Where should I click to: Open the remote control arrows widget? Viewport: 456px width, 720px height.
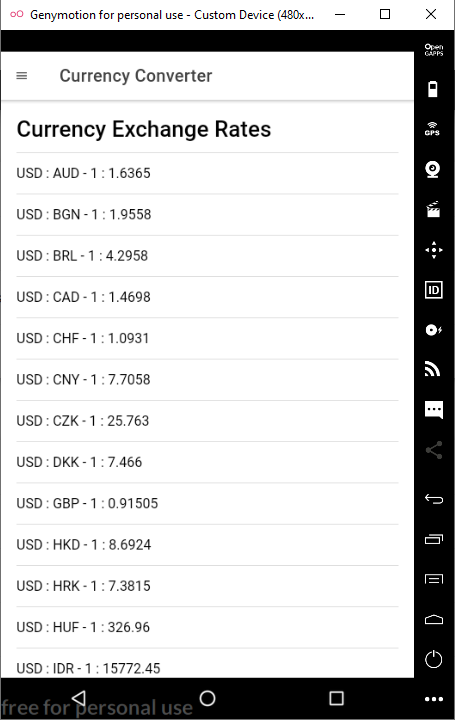tap(433, 250)
